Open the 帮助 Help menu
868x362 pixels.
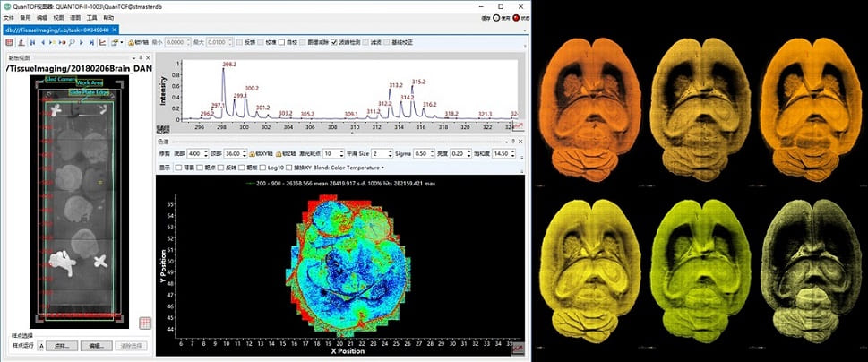pyautogui.click(x=109, y=18)
